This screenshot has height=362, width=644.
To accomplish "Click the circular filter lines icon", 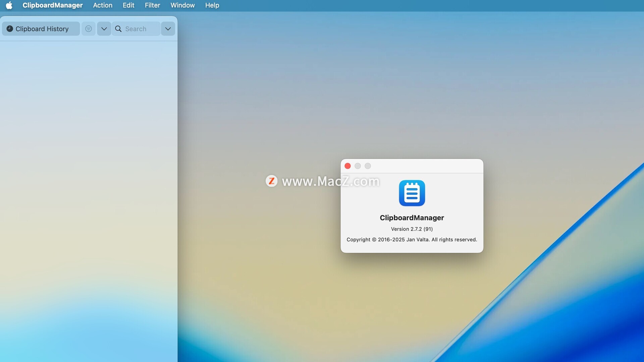I will tap(89, 29).
